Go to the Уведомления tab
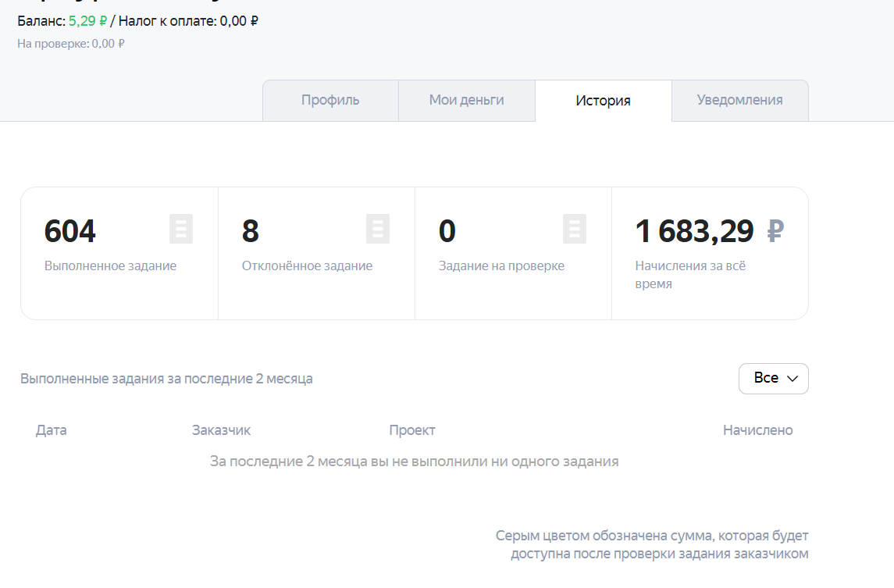 pos(739,101)
